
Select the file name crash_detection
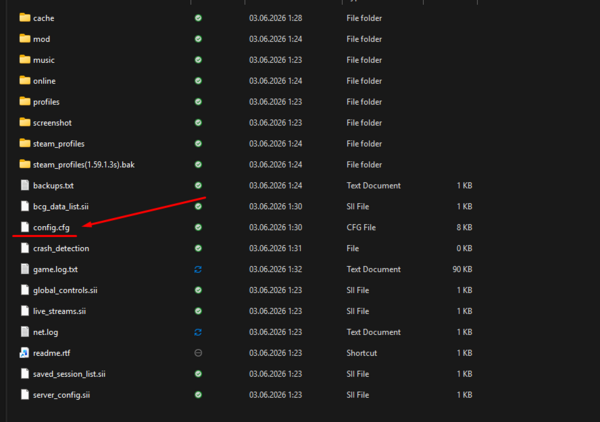click(x=61, y=248)
